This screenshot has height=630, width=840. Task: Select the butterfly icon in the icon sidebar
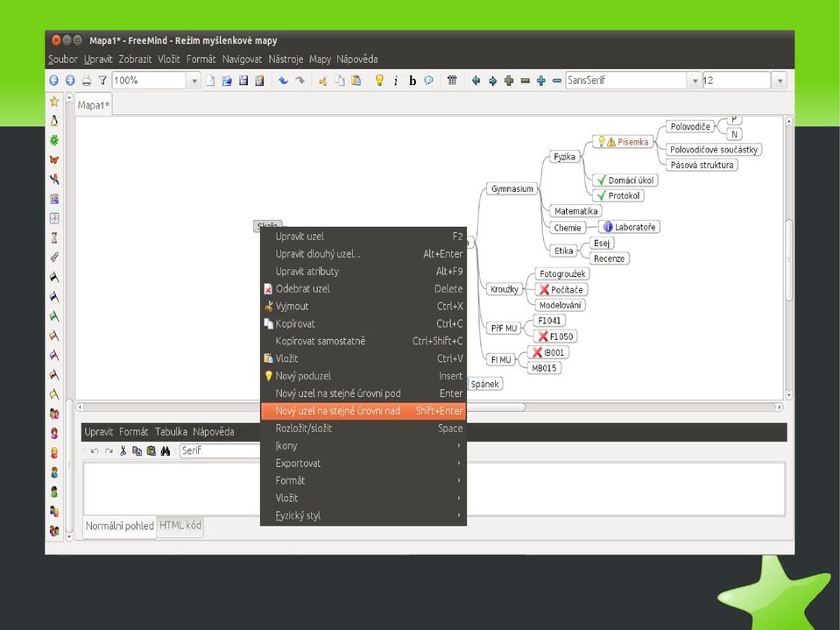point(54,159)
